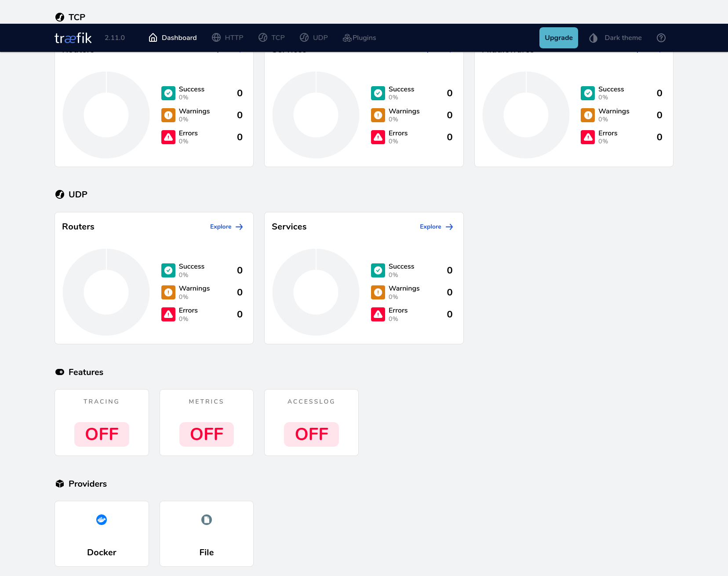
Task: Click the TCP Middlewares donut chart
Action: pyautogui.click(x=526, y=115)
